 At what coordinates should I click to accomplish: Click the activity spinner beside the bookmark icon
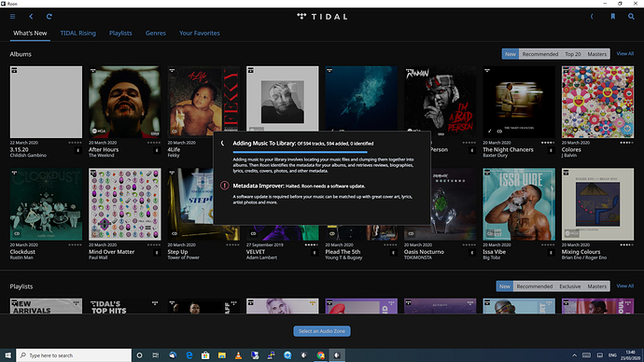tap(592, 17)
